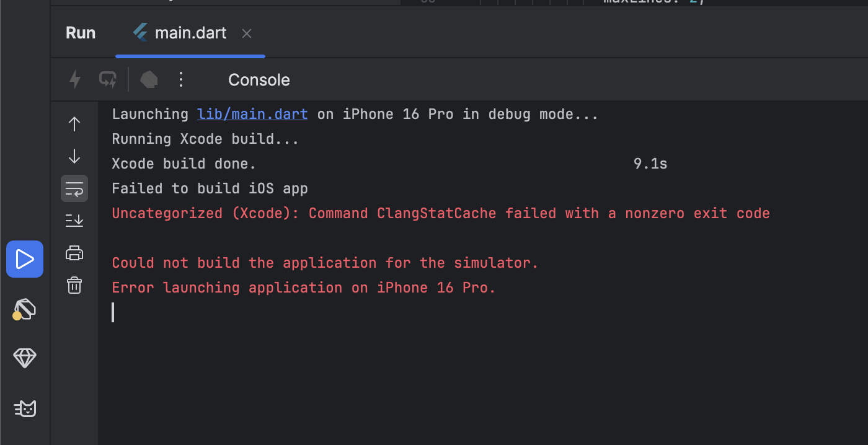Click the Flutter Hot Restart icon
The image size is (868, 445).
pyautogui.click(x=108, y=79)
